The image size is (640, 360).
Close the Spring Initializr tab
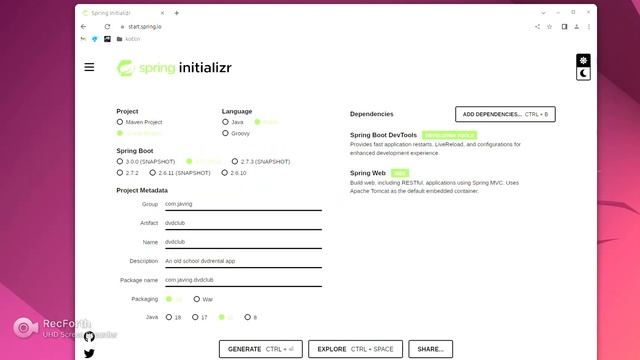[162, 13]
